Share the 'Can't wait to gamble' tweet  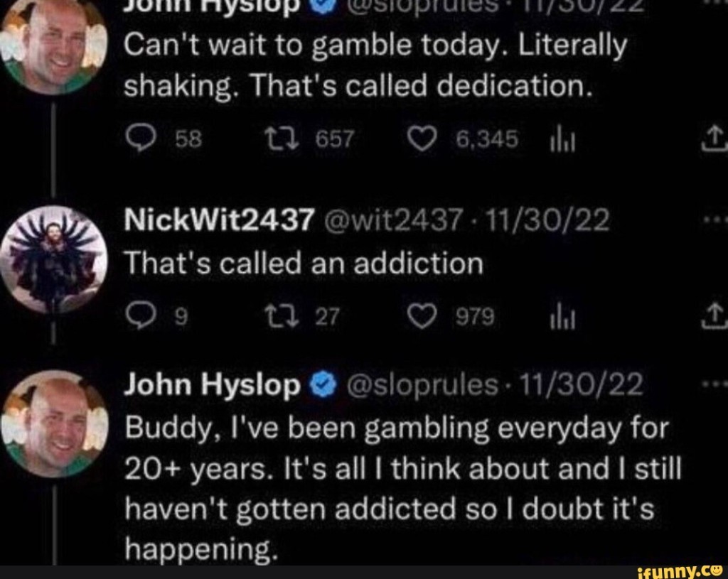[716, 139]
